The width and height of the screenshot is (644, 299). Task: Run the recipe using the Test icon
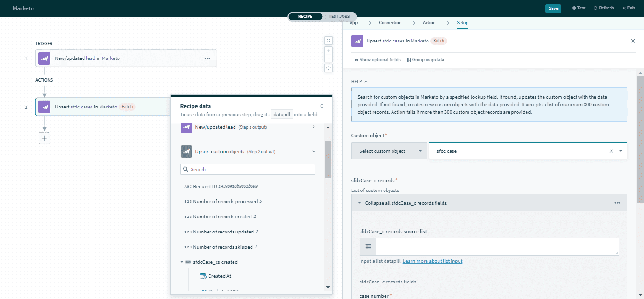[578, 8]
